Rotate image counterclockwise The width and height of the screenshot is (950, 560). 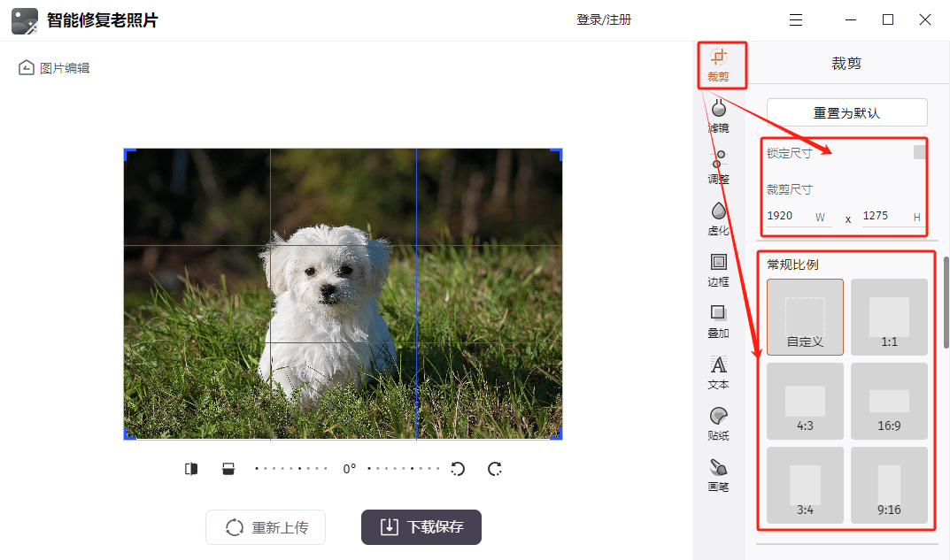458,469
